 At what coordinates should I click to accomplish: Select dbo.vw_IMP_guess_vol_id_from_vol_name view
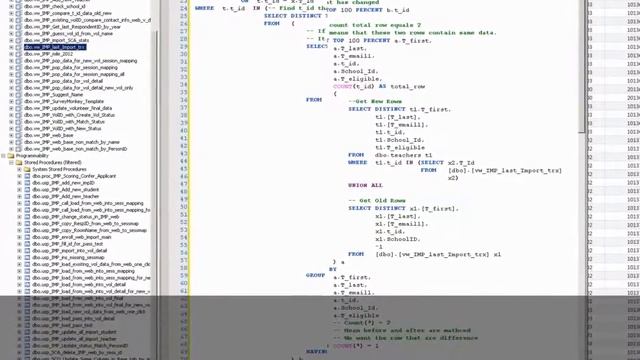coord(68,34)
